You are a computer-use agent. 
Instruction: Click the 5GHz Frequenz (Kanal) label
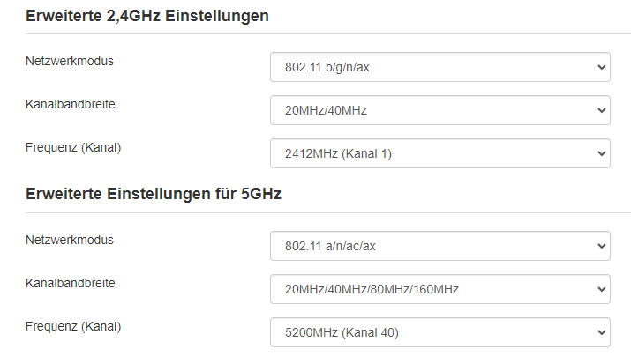click(73, 326)
